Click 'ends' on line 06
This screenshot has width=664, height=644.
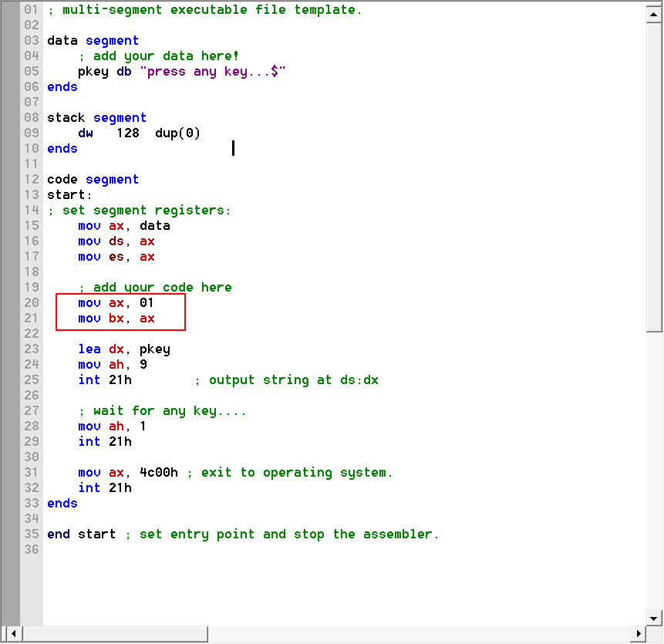[x=62, y=87]
